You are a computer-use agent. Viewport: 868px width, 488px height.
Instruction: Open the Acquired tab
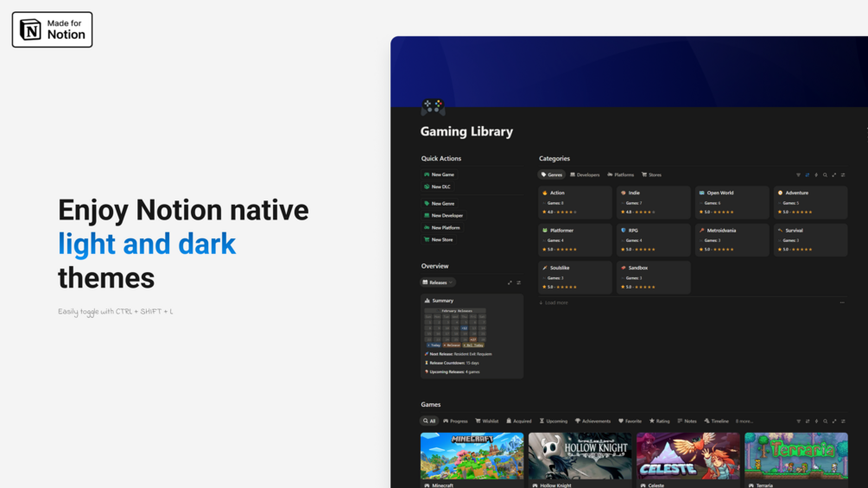(x=519, y=421)
